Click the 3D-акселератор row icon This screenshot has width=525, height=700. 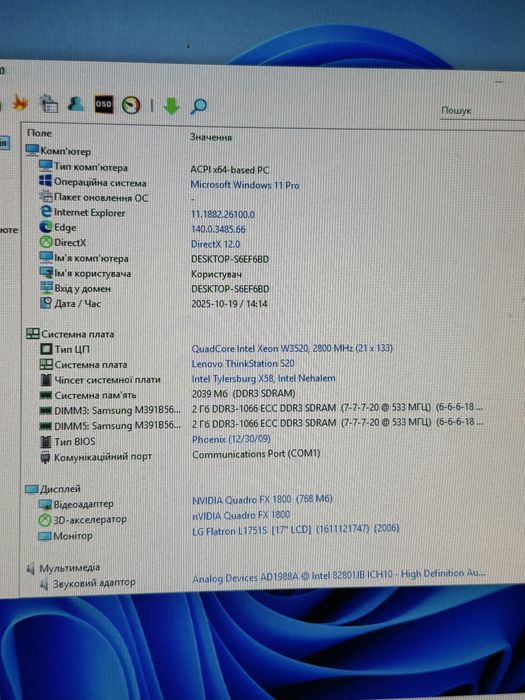[45, 520]
